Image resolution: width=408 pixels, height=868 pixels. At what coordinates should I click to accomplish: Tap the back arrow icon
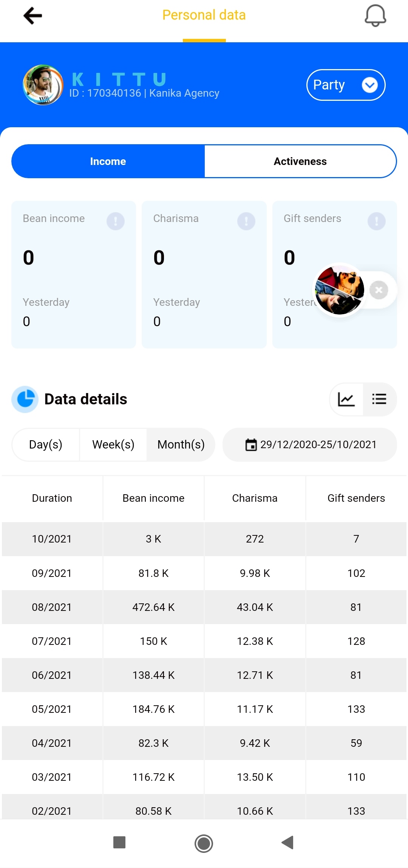click(33, 16)
